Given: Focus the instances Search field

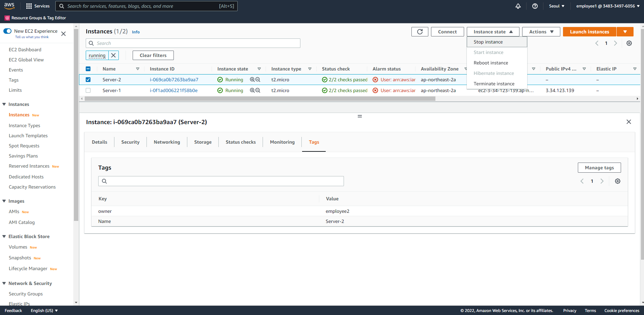Looking at the screenshot, I should tap(193, 43).
